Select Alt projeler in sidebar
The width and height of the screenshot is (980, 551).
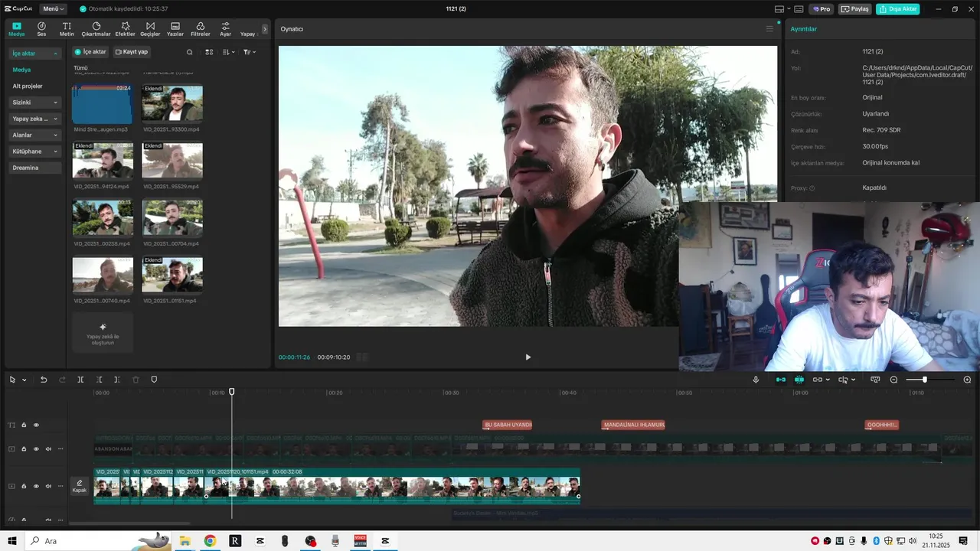[28, 86]
